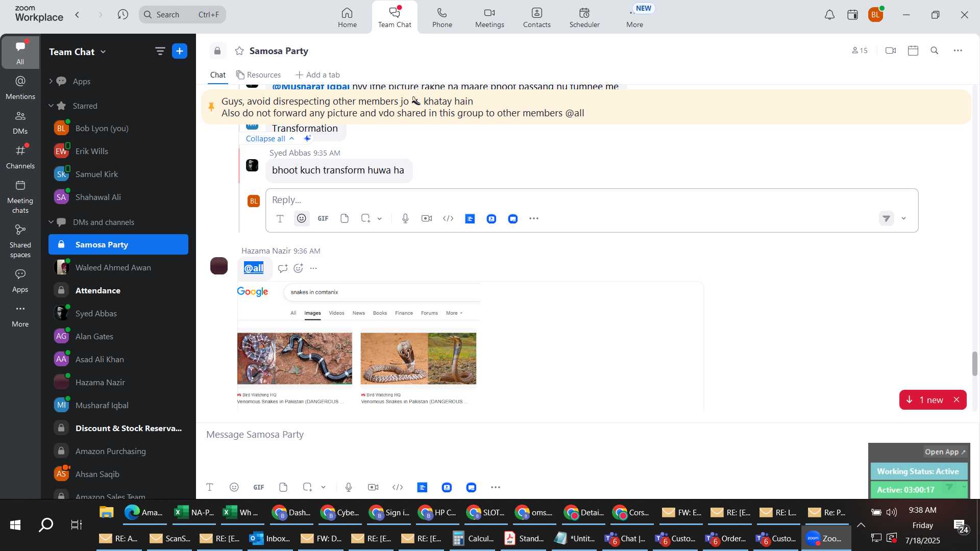Open channel more options menu

pyautogui.click(x=958, y=51)
